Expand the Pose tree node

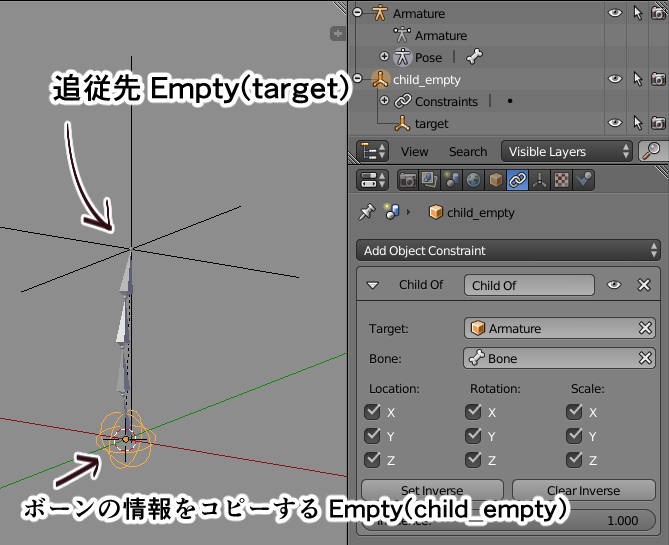tap(384, 56)
